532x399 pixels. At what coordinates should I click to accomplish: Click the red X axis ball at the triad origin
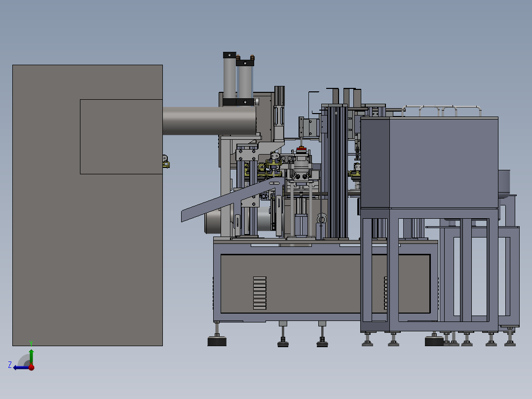(x=32, y=367)
